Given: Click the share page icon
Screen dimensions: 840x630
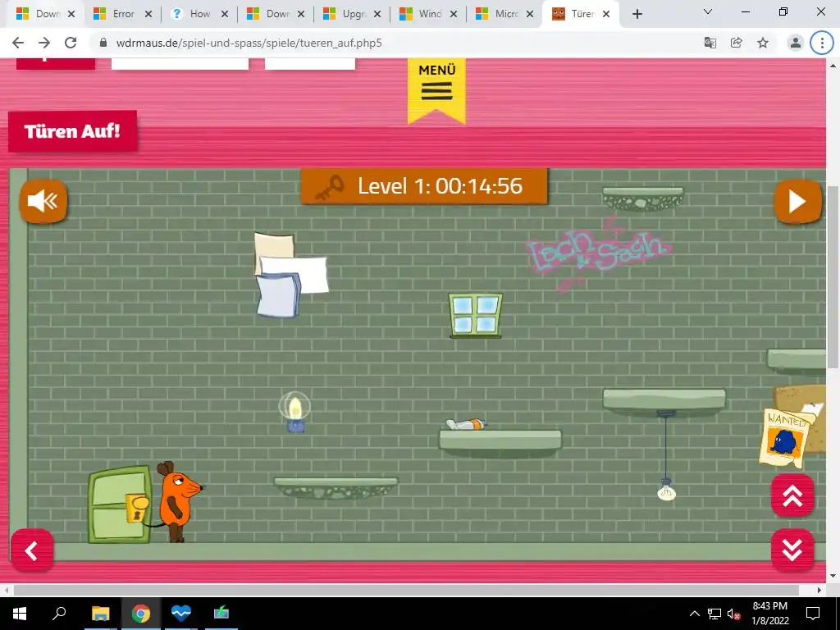Looking at the screenshot, I should [737, 43].
